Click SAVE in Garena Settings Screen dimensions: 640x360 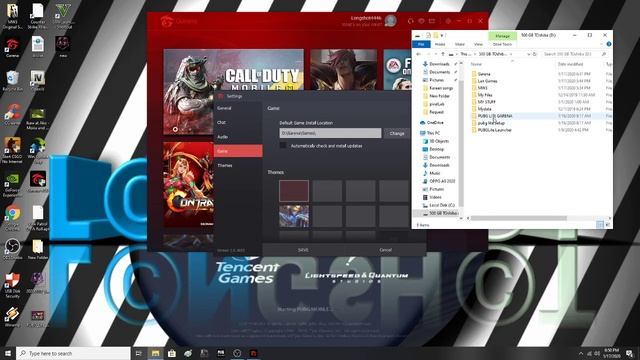coord(303,250)
